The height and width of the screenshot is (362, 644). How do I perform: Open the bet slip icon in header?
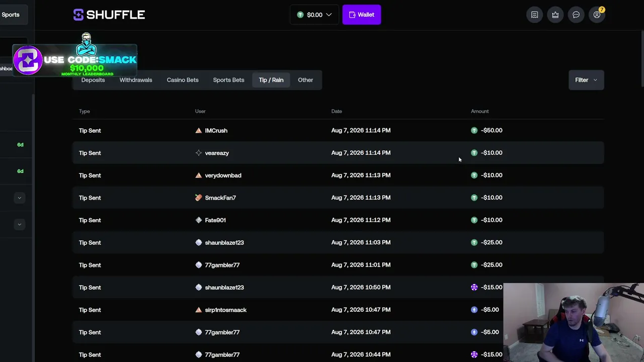click(534, 15)
